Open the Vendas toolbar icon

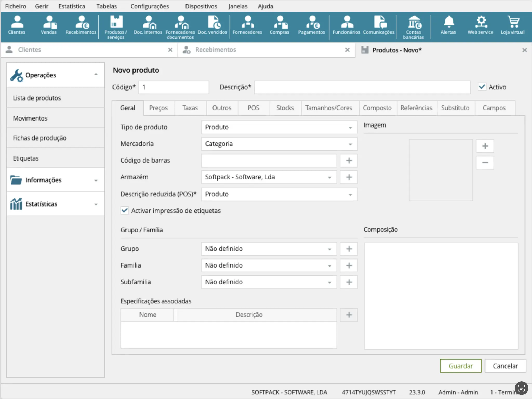point(49,25)
